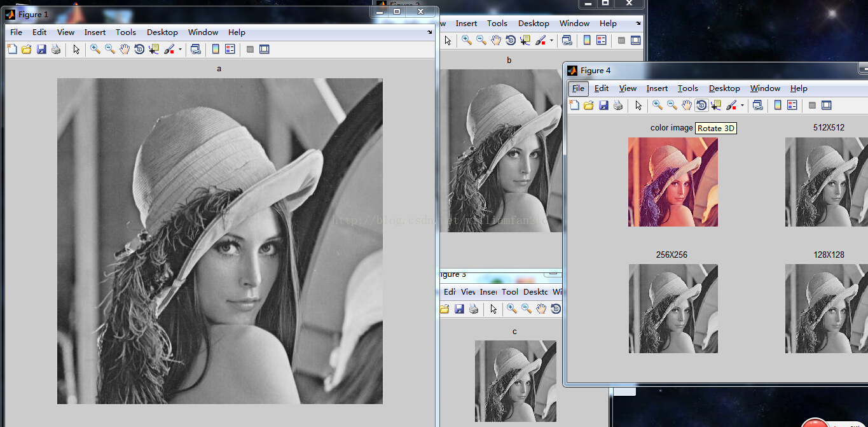Toggle Rotate 3D in Figure 4
This screenshot has height=427, width=868.
pos(701,105)
